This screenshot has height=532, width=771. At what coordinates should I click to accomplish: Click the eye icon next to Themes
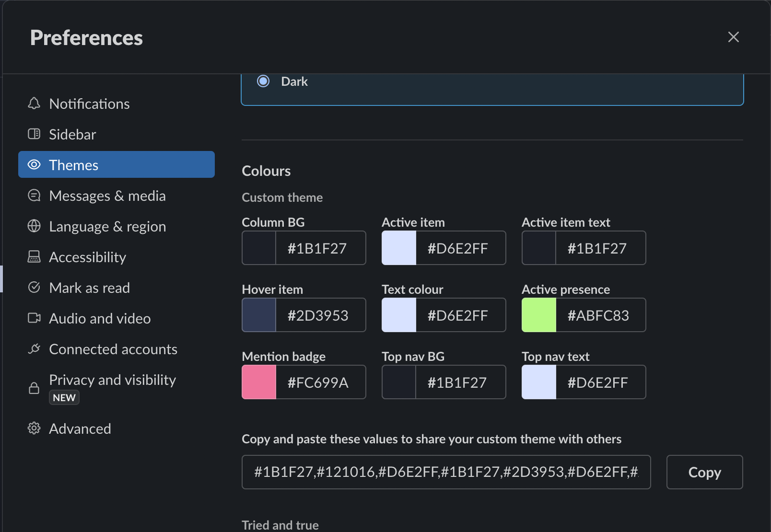(34, 165)
